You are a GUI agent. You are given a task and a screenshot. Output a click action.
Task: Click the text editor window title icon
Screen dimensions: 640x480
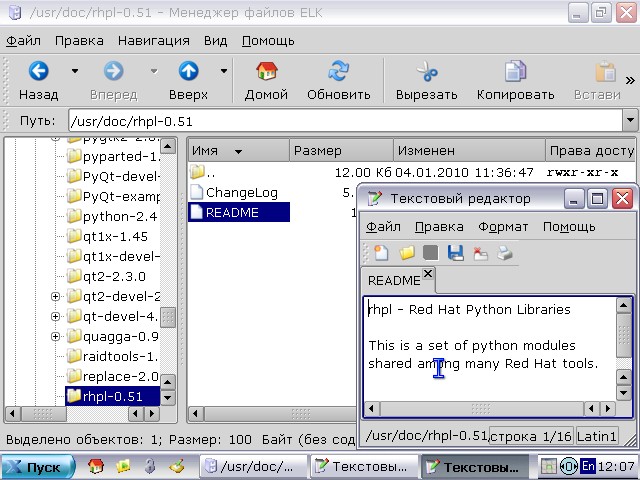pos(374,198)
